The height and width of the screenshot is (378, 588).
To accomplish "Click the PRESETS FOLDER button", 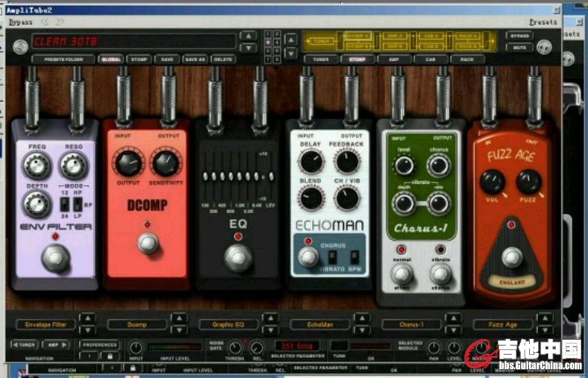I will point(63,59).
